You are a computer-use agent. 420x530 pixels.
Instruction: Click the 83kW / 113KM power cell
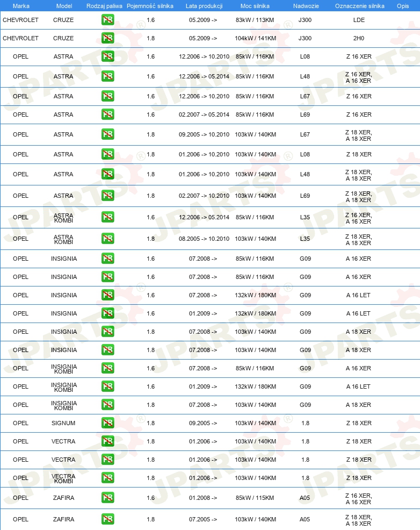point(255,20)
